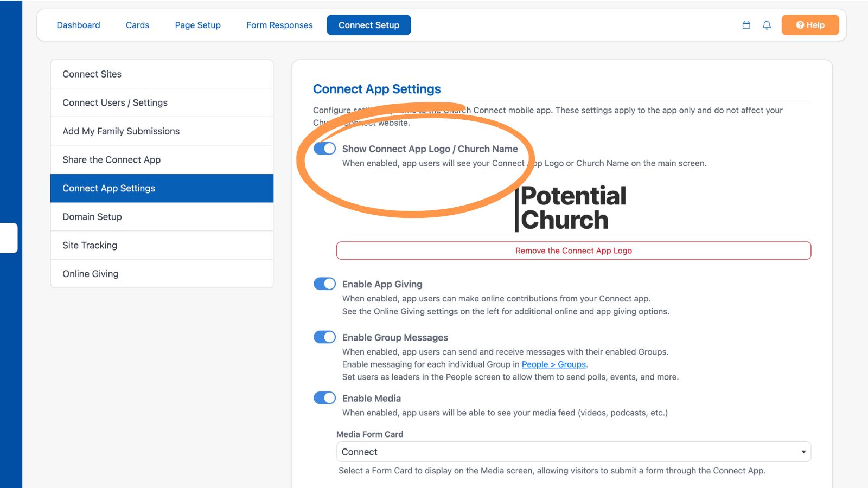This screenshot has width=868, height=488.
Task: Open Site Tracking in sidebar
Action: pyautogui.click(x=162, y=245)
